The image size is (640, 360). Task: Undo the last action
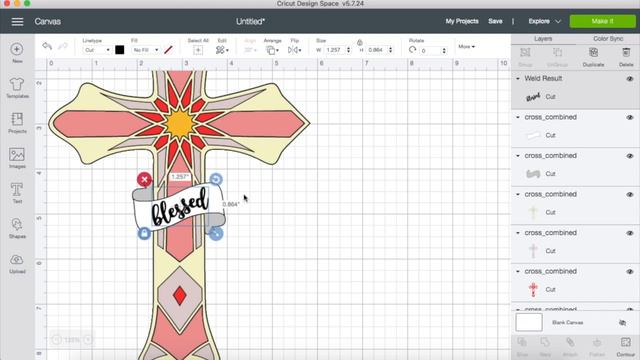coord(47,46)
